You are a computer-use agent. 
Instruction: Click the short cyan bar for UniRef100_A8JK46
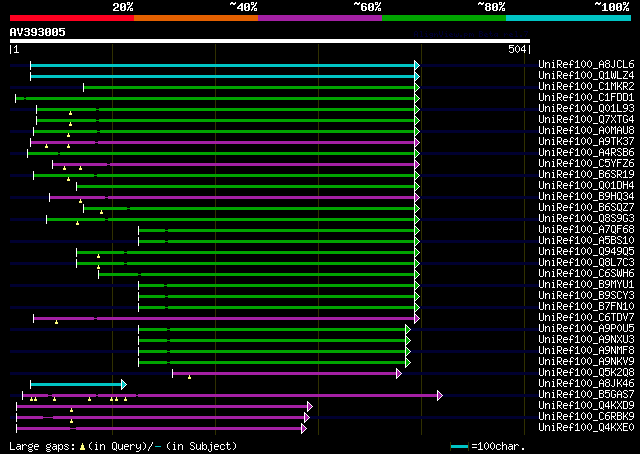tap(76, 385)
